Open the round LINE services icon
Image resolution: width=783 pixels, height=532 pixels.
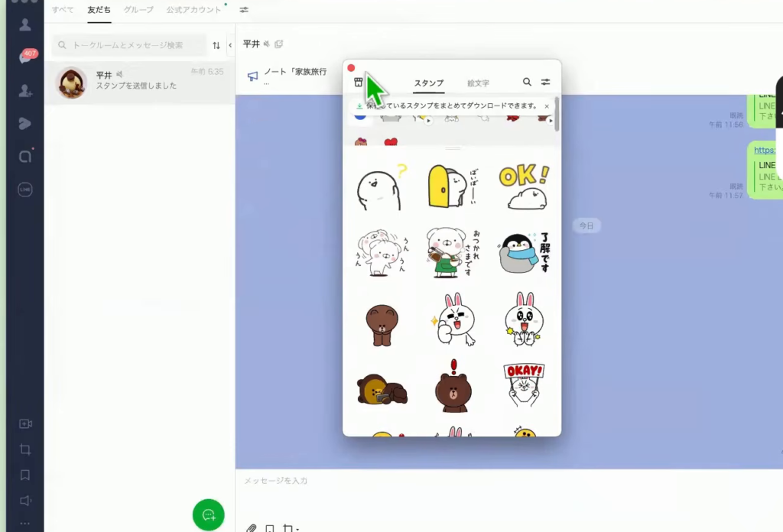point(25,190)
